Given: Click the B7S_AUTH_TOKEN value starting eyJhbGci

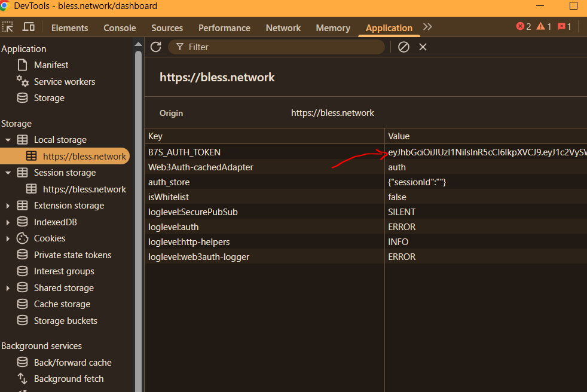Looking at the screenshot, I should 486,152.
